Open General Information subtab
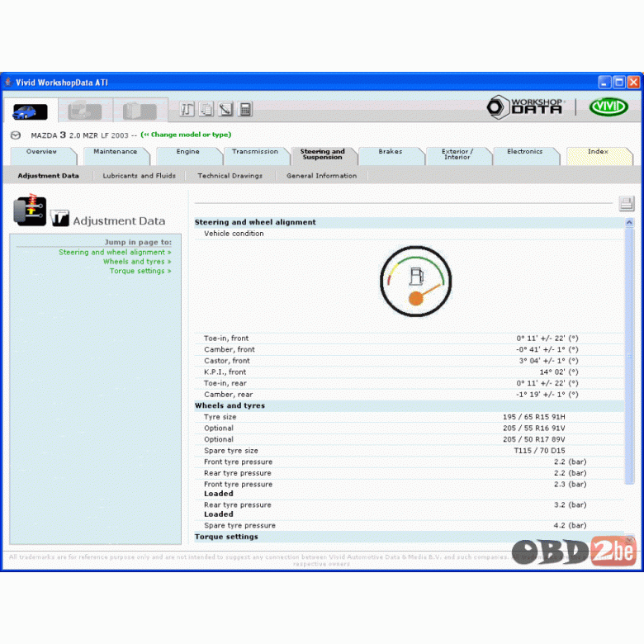This screenshot has width=644, height=644. click(x=322, y=176)
